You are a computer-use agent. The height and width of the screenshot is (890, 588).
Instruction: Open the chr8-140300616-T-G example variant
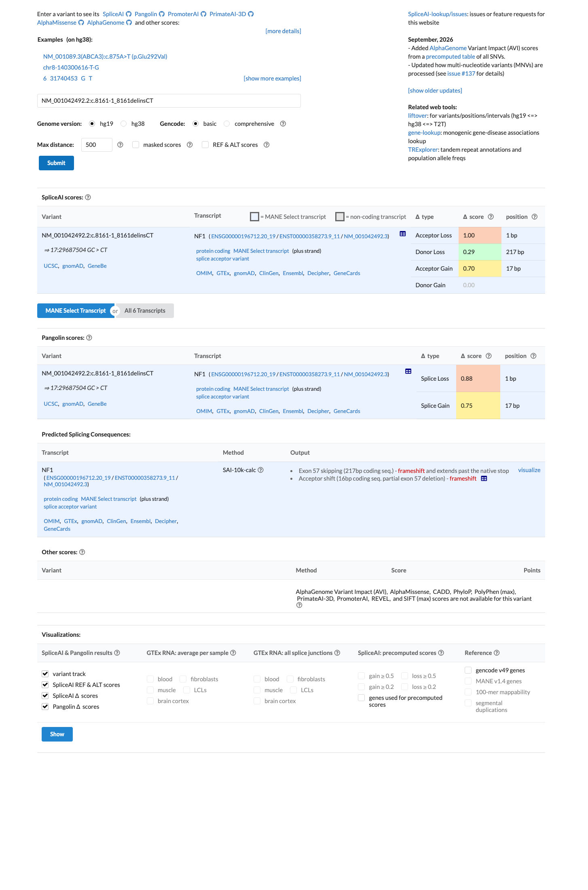click(71, 68)
